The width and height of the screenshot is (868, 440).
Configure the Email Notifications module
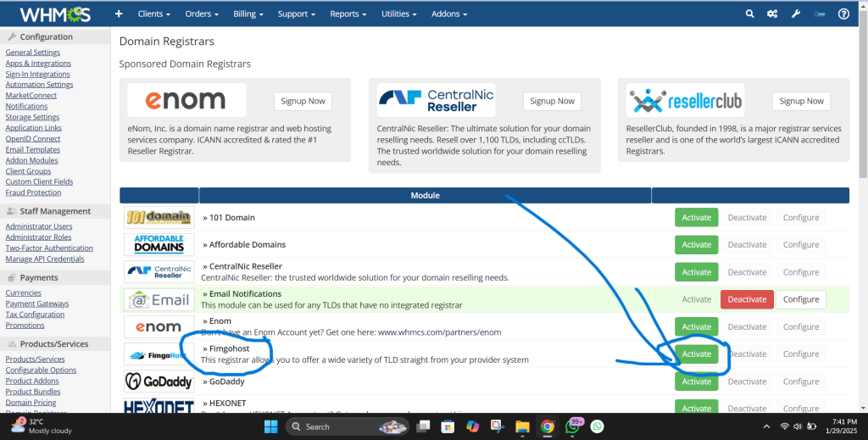(x=801, y=299)
